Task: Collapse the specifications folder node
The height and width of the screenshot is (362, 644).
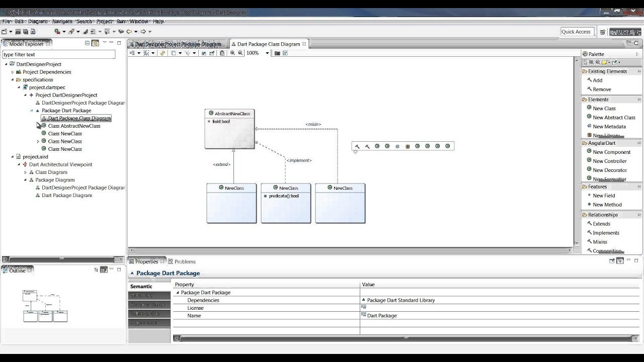Action: click(13, 79)
